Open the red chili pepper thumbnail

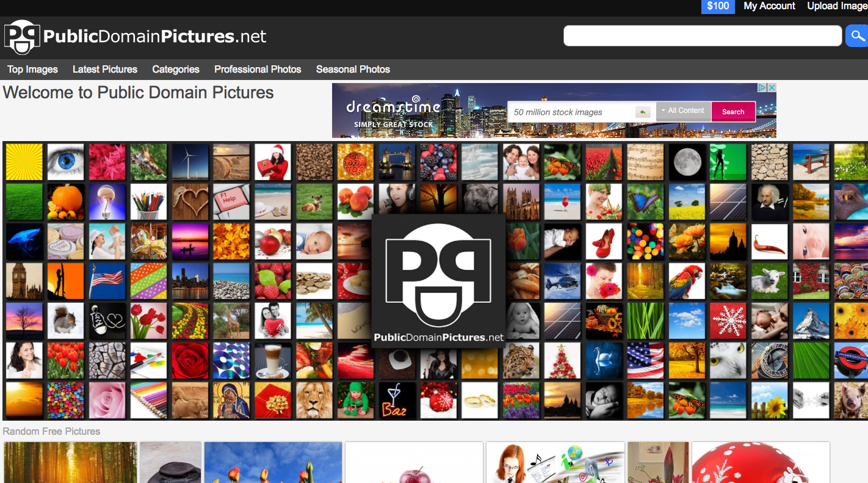[770, 241]
